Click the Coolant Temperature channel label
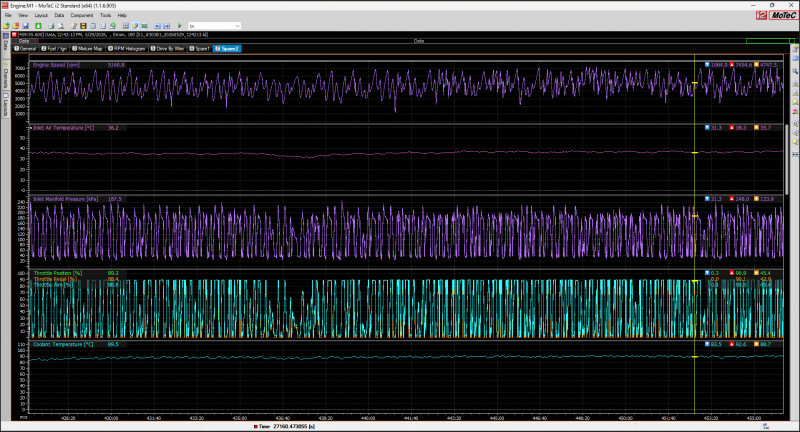 coord(63,344)
